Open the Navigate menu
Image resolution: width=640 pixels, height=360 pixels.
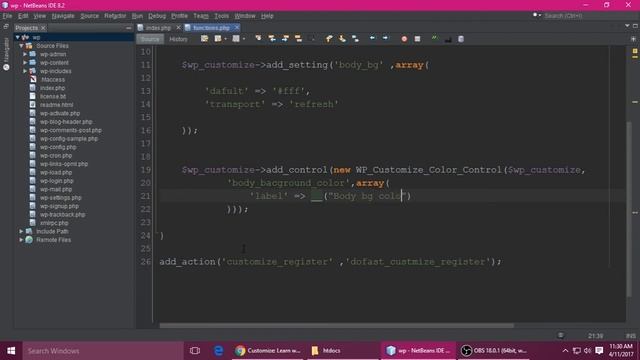coord(63,16)
